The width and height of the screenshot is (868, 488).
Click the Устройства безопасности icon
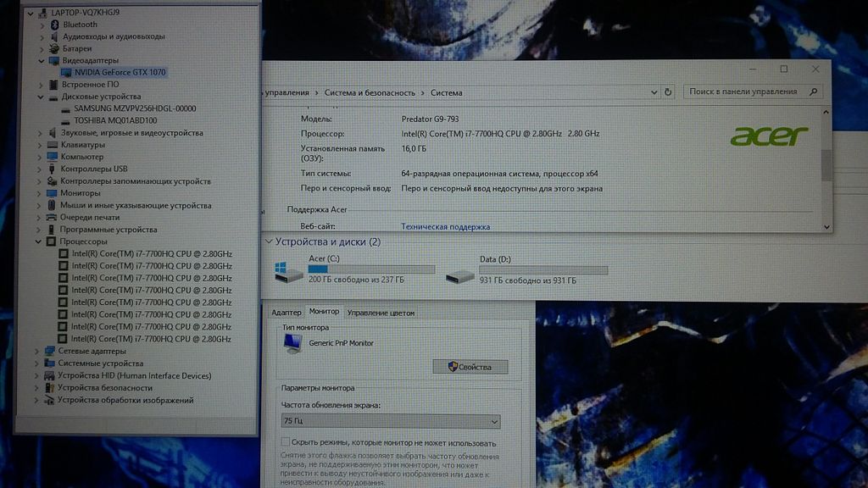pyautogui.click(x=49, y=388)
